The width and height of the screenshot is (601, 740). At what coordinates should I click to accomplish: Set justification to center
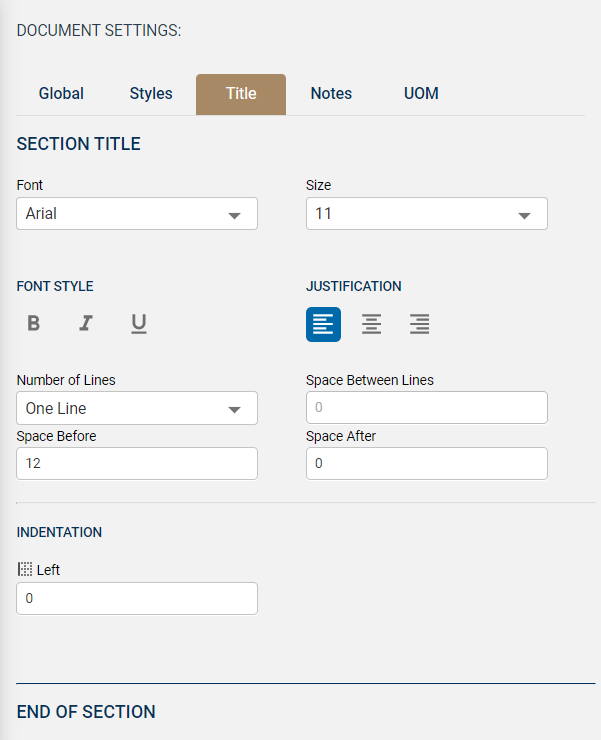tap(371, 324)
